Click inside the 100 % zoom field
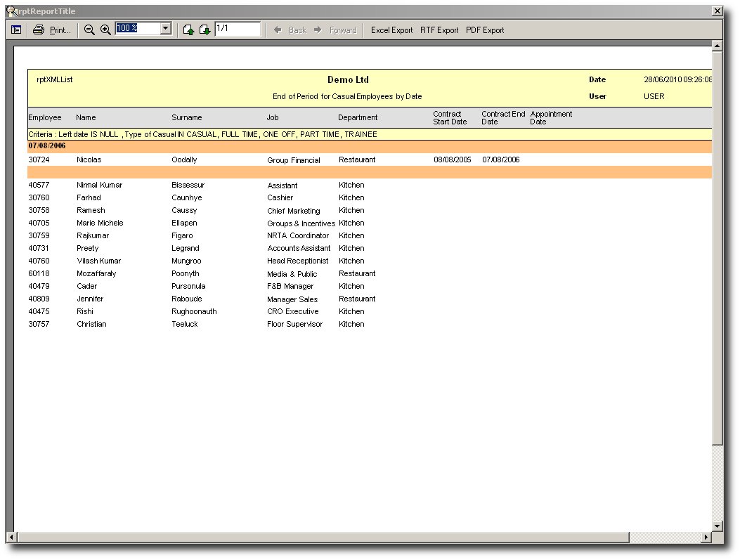 coord(137,29)
